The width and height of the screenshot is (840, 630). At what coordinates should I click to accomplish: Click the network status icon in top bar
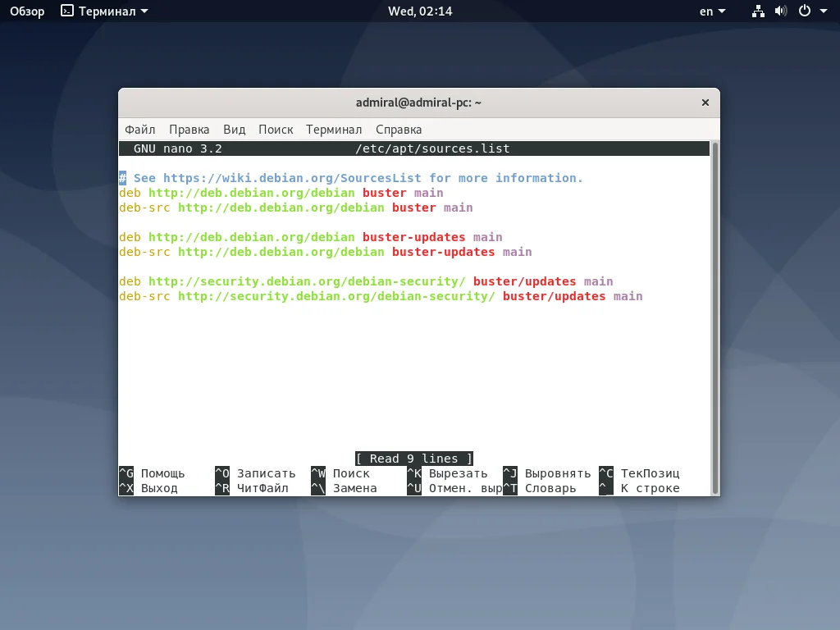coord(758,11)
